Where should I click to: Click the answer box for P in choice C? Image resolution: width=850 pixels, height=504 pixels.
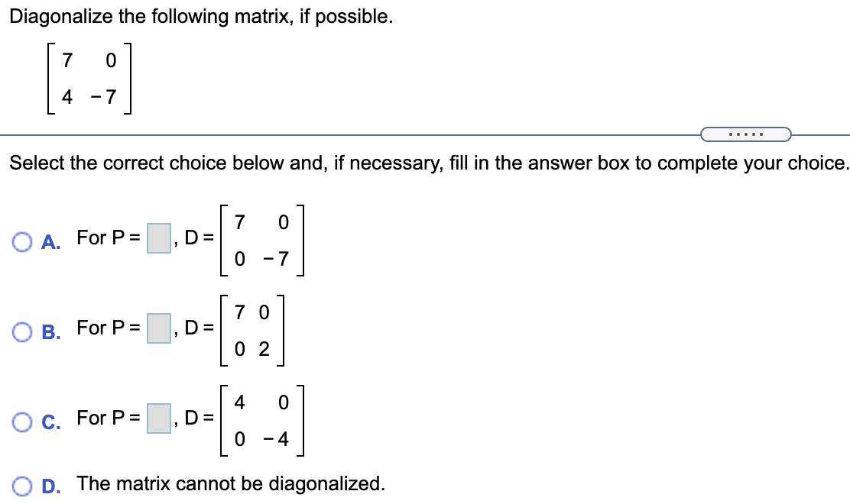(x=161, y=417)
